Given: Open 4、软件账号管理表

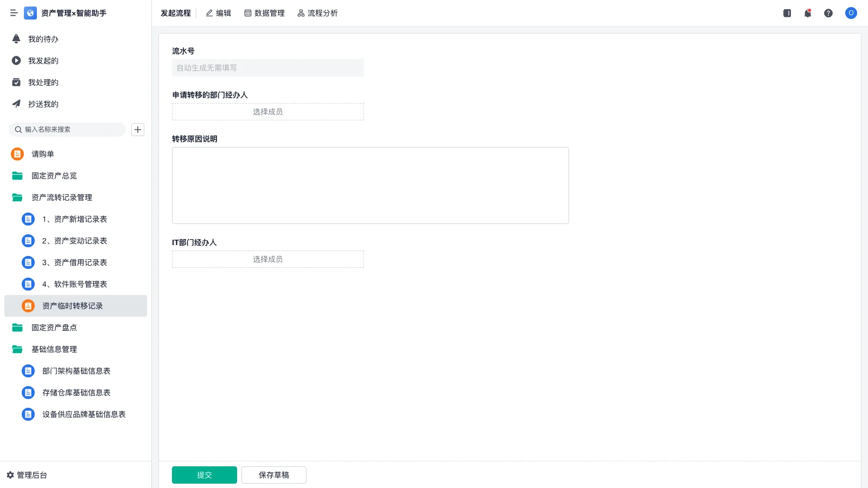Looking at the screenshot, I should [75, 284].
